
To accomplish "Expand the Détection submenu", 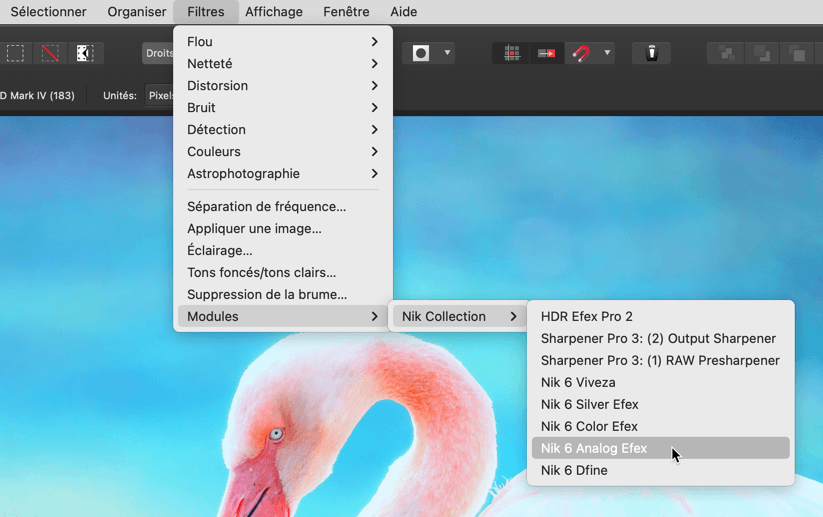I will pos(283,130).
